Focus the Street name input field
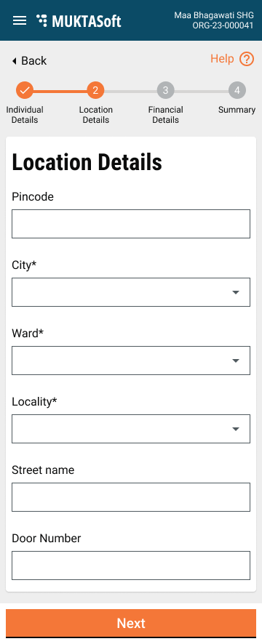This screenshot has width=262, height=644. (131, 497)
